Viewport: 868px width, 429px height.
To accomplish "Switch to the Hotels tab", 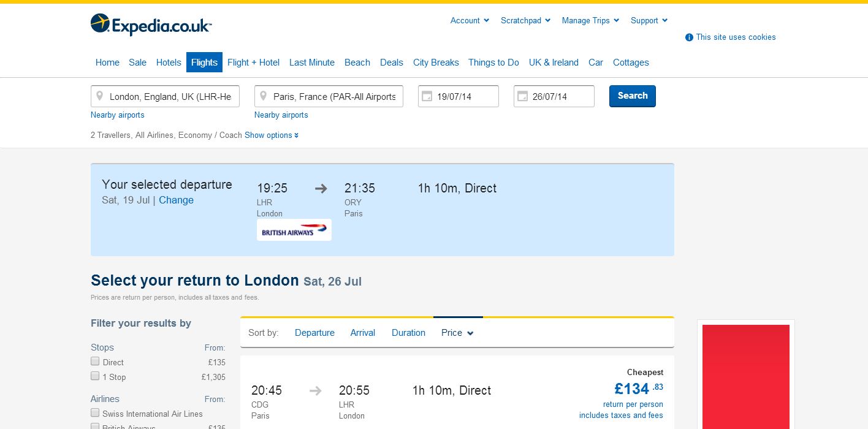I will (x=169, y=63).
